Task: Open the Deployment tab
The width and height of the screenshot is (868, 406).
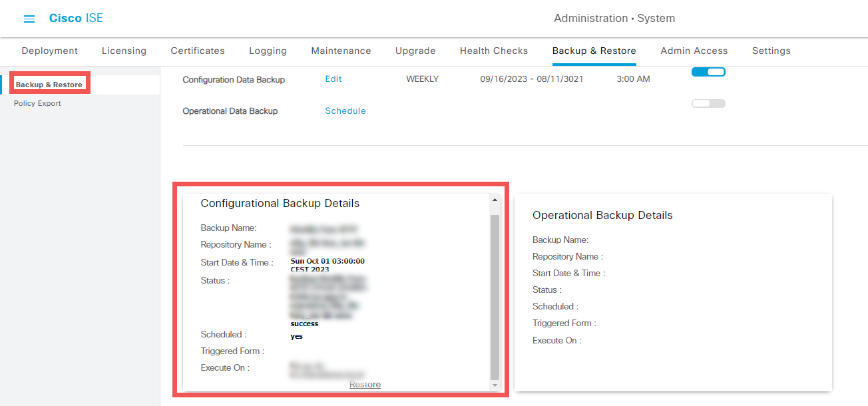Action: coord(49,51)
